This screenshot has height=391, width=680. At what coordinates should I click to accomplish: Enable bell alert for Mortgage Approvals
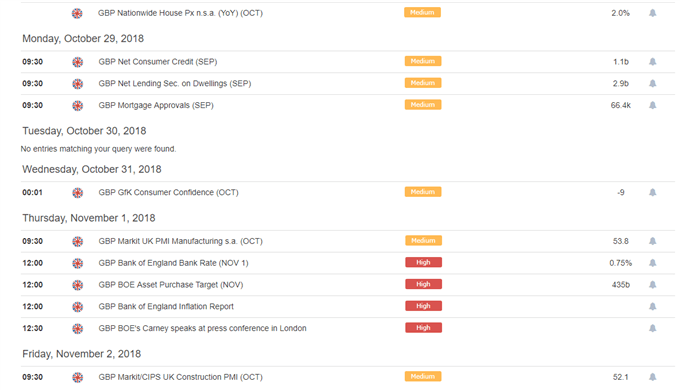click(652, 105)
